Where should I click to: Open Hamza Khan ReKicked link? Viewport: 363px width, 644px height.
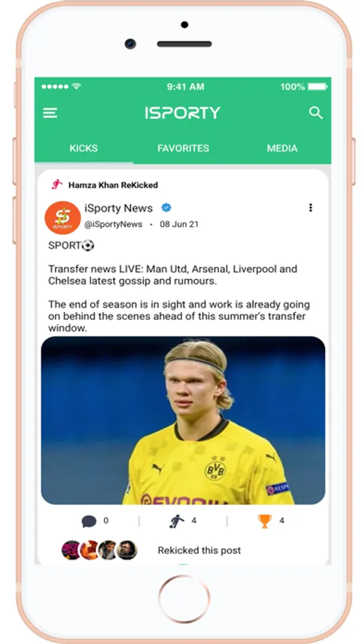tap(113, 185)
